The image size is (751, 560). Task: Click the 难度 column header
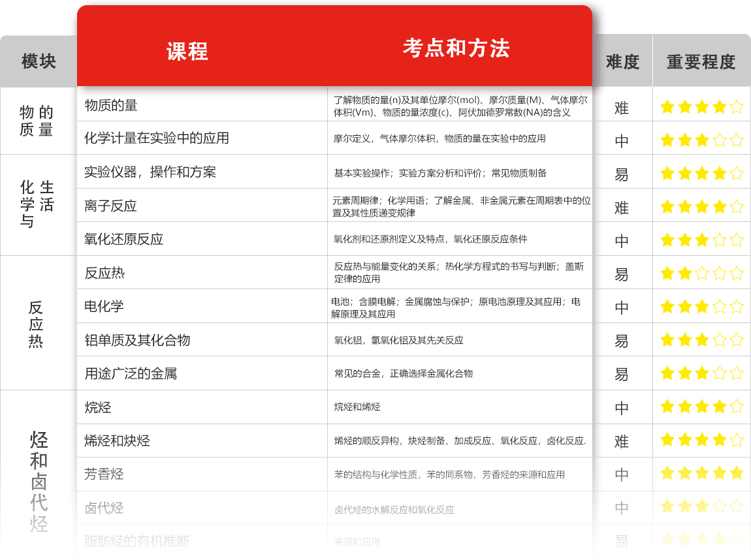[622, 62]
